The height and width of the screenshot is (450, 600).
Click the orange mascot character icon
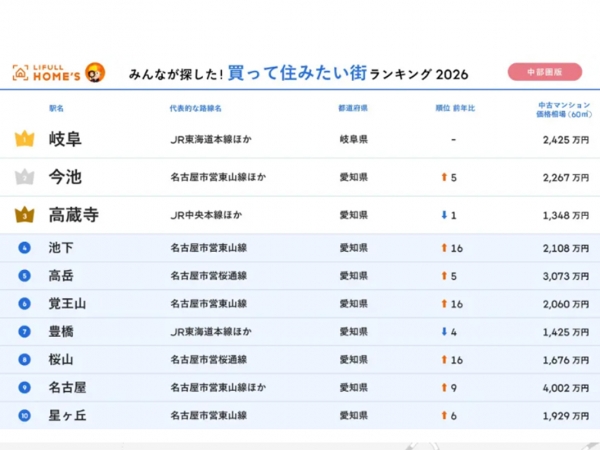pyautogui.click(x=95, y=72)
